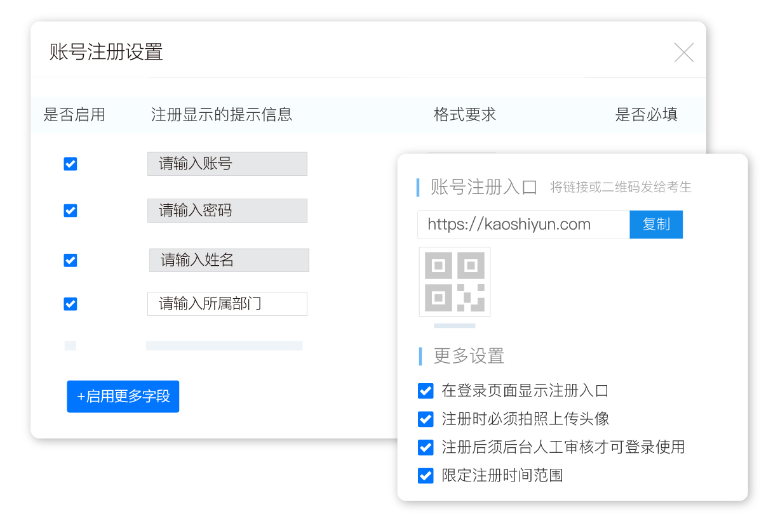Toggle the enable checkbox for 请输入账号
The width and height of the screenshot is (782, 526).
click(x=70, y=164)
